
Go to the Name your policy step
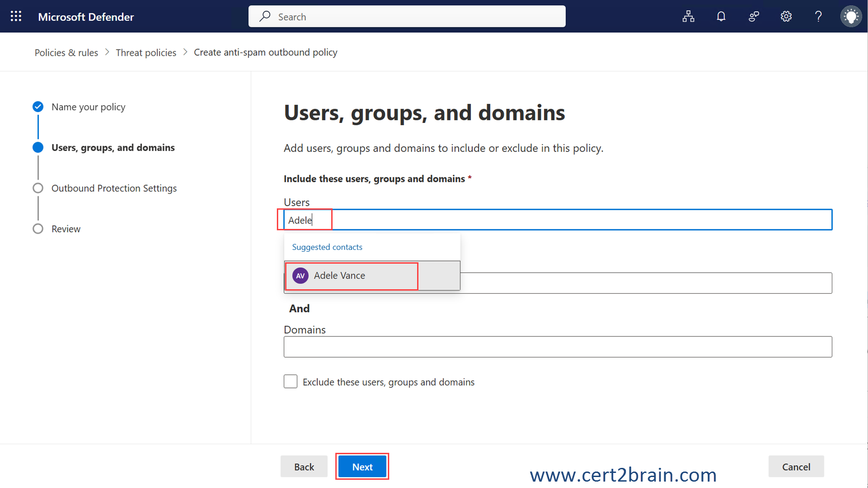click(88, 107)
